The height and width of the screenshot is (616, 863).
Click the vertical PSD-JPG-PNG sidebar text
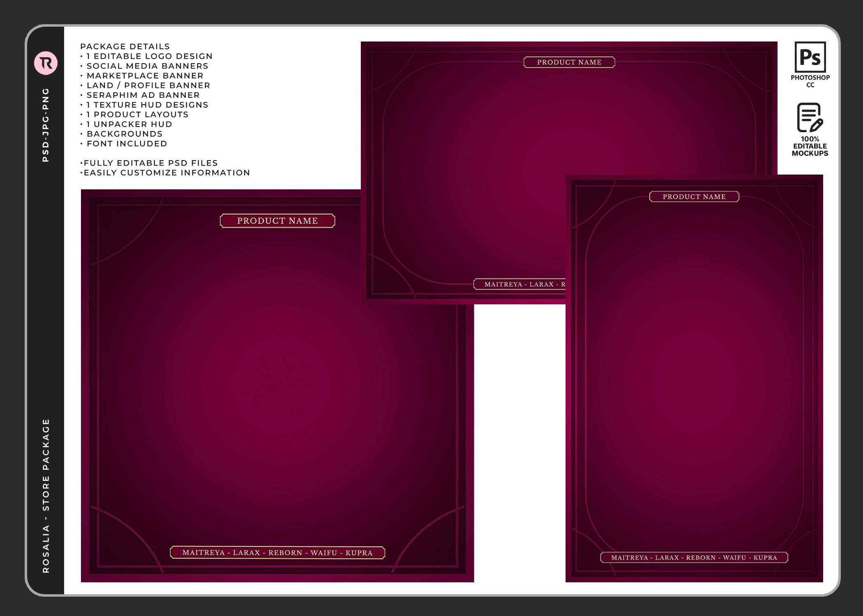[46, 125]
